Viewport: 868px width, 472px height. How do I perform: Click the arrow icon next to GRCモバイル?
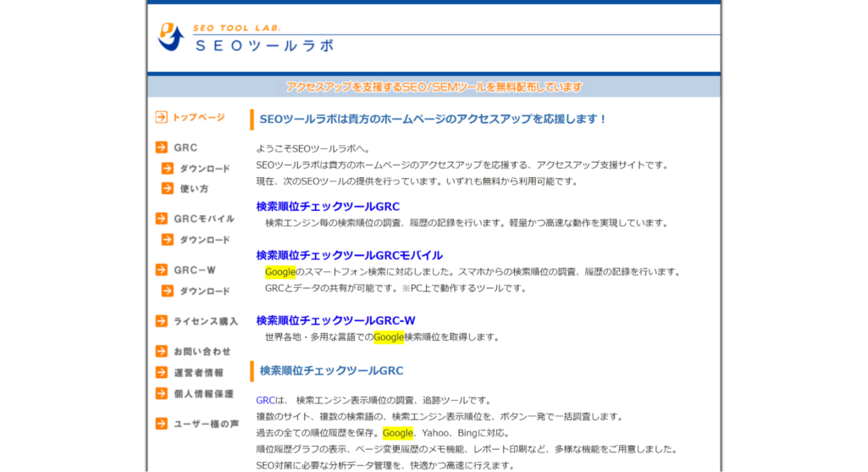tap(161, 219)
